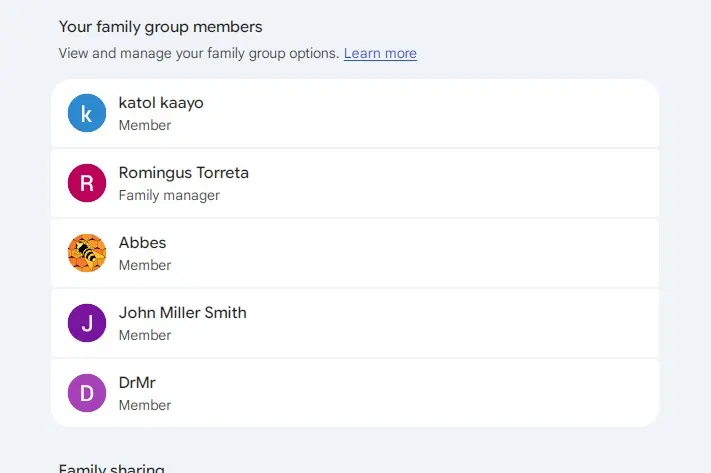Select the Romingus Torreta name
The image size is (711, 473).
point(184,173)
